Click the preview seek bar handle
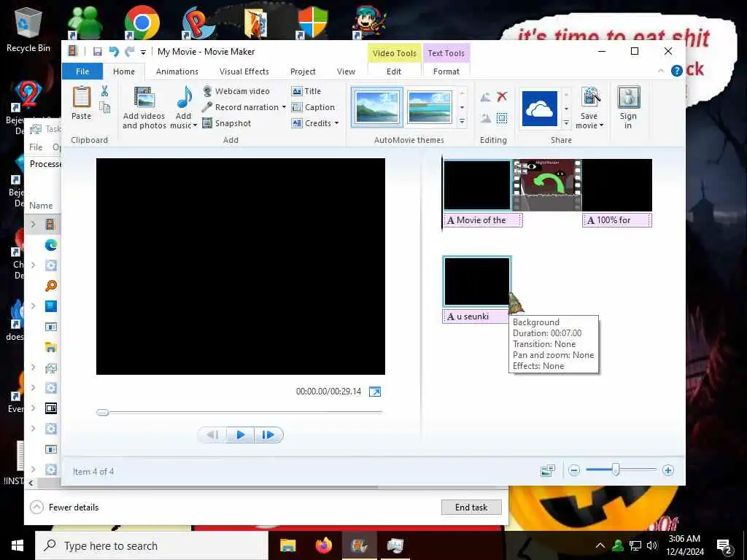The image size is (747, 560). click(x=102, y=413)
